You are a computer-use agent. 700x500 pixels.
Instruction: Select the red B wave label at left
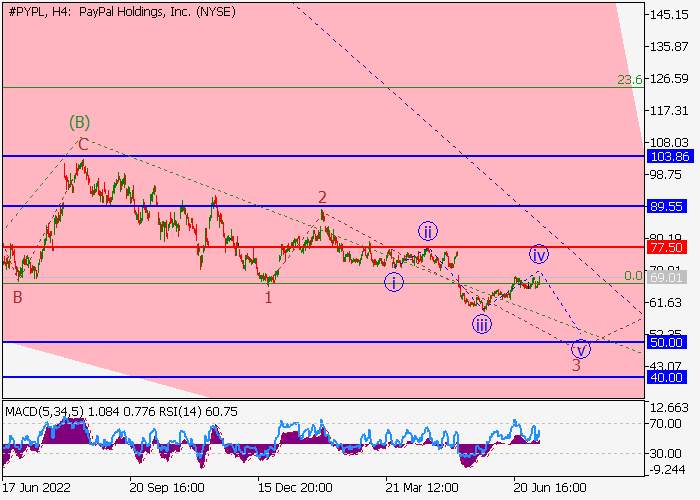pyautogui.click(x=17, y=297)
